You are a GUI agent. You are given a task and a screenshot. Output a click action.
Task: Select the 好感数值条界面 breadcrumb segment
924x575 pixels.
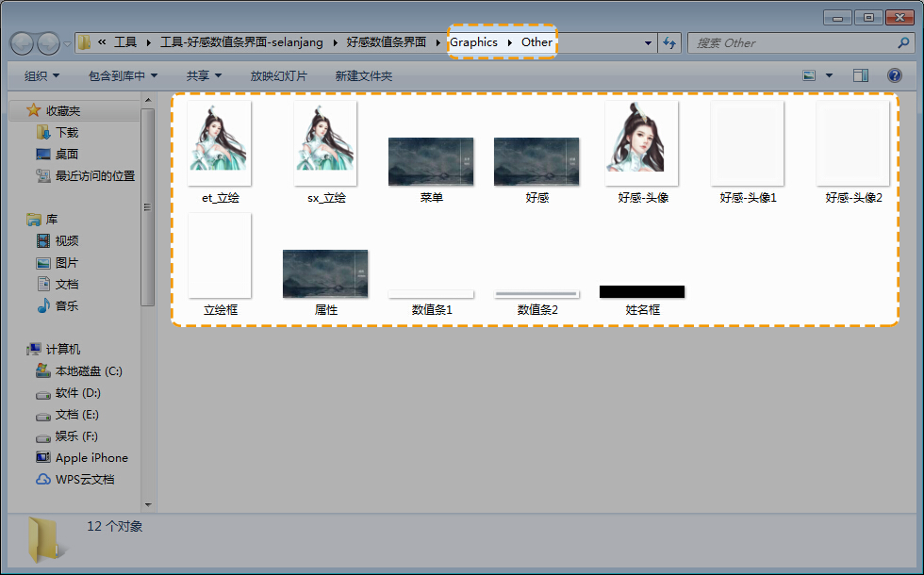pos(387,42)
